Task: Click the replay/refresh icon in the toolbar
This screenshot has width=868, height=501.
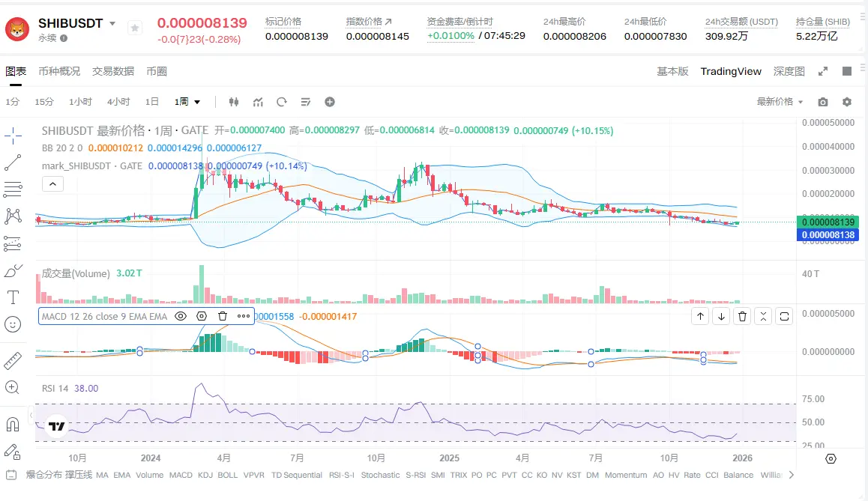Action: pos(282,102)
